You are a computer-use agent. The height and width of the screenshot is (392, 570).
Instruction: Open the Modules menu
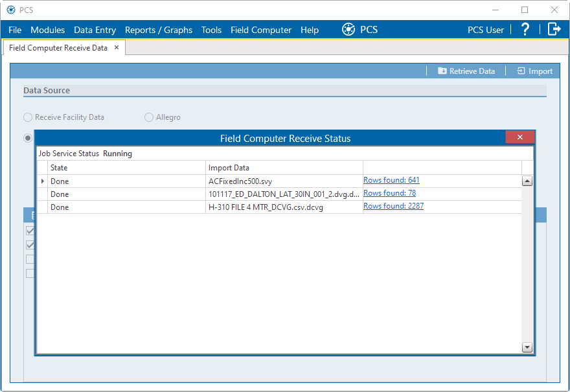click(47, 30)
